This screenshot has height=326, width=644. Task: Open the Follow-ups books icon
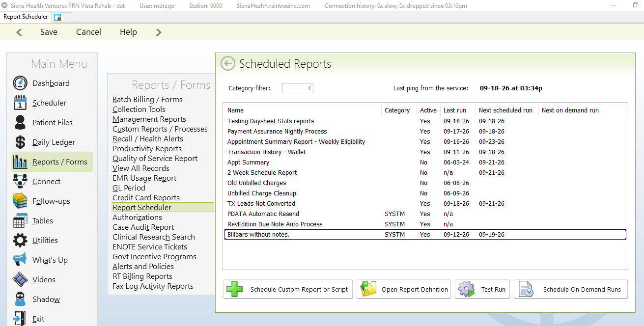click(20, 201)
